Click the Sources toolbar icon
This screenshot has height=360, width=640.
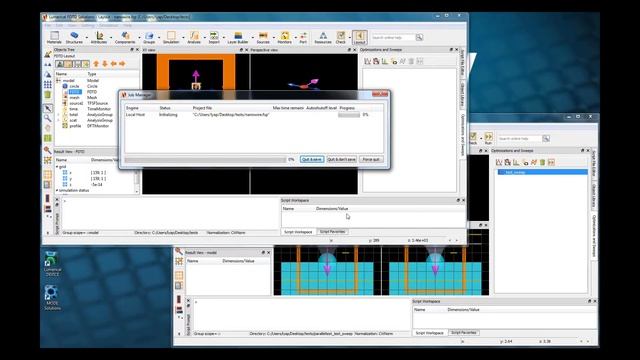pos(263,37)
